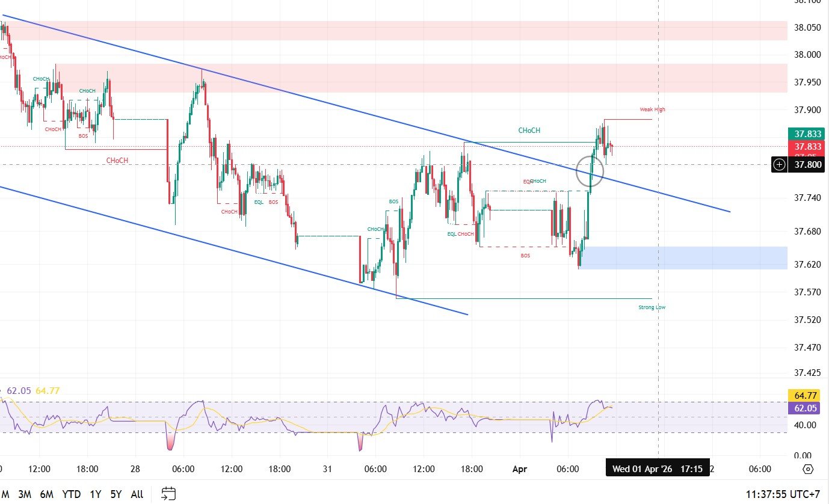Image resolution: width=829 pixels, height=504 pixels.
Task: Switch to the 6M time range
Action: pos(47,494)
